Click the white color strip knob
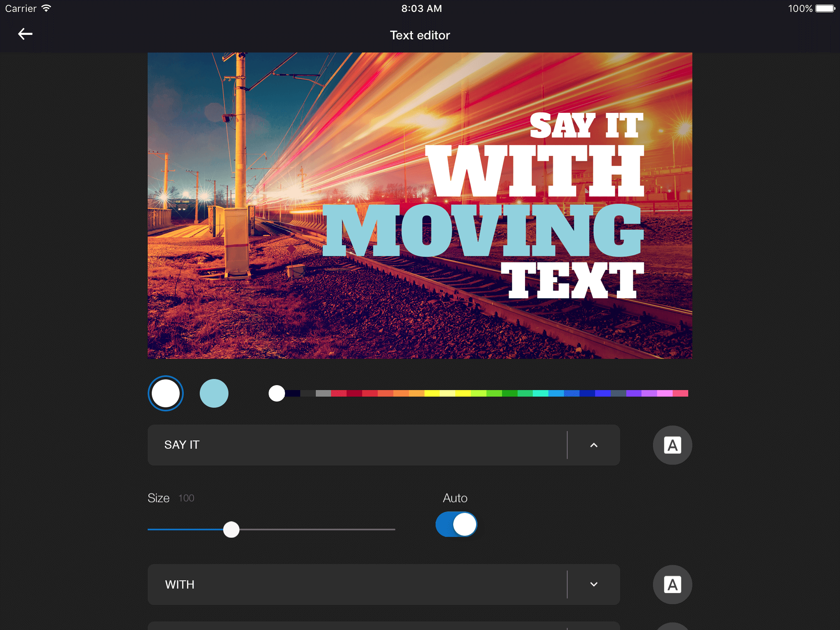 (x=277, y=393)
